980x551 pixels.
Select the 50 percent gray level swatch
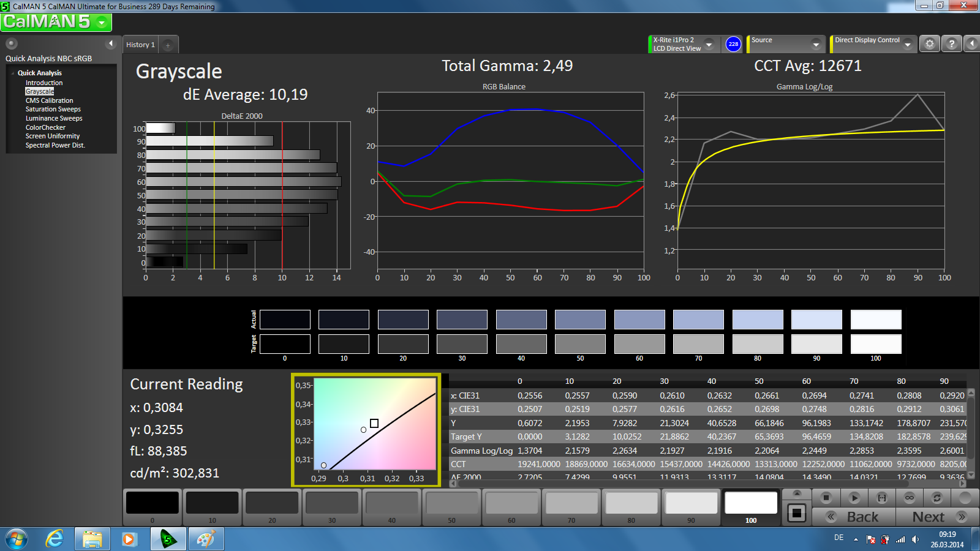pyautogui.click(x=451, y=504)
